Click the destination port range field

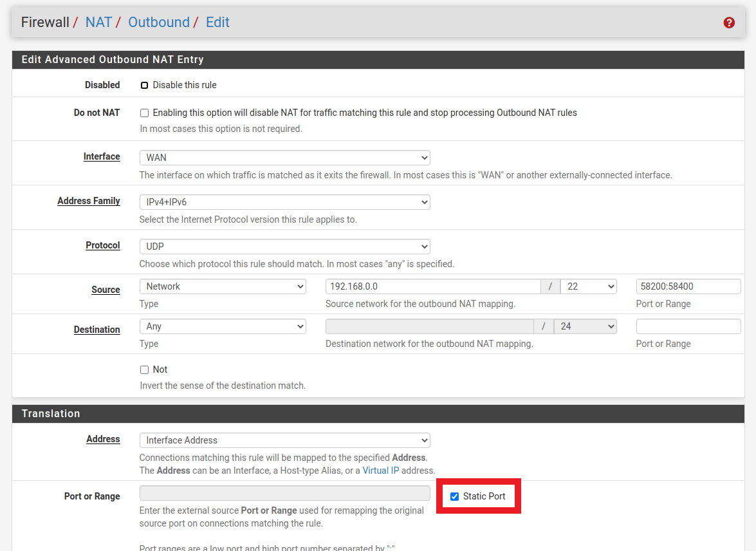(x=688, y=326)
